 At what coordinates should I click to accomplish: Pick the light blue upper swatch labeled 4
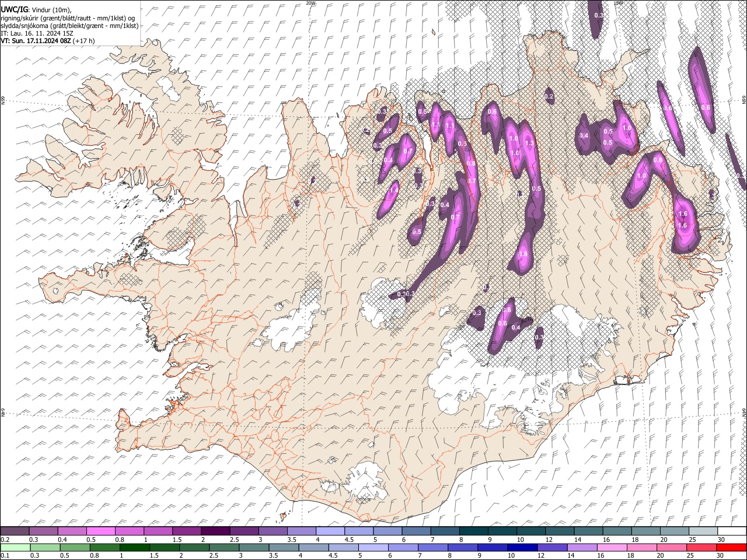click(x=330, y=531)
